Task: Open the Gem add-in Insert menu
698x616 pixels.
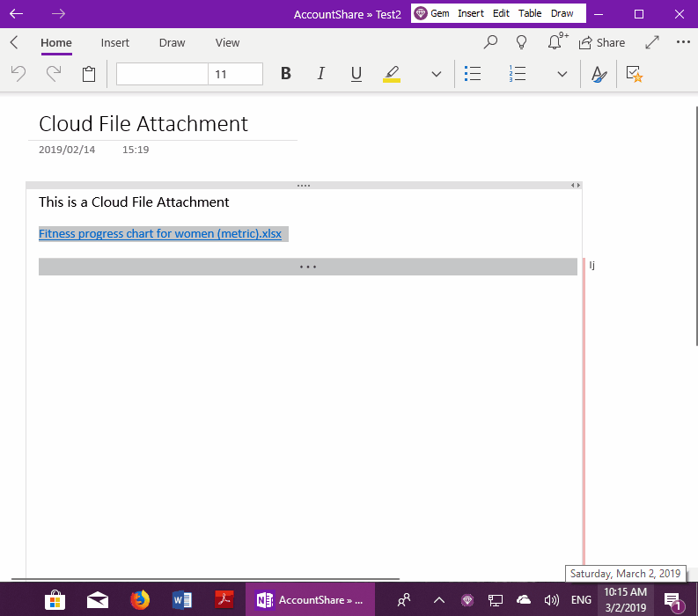Action: coord(471,13)
